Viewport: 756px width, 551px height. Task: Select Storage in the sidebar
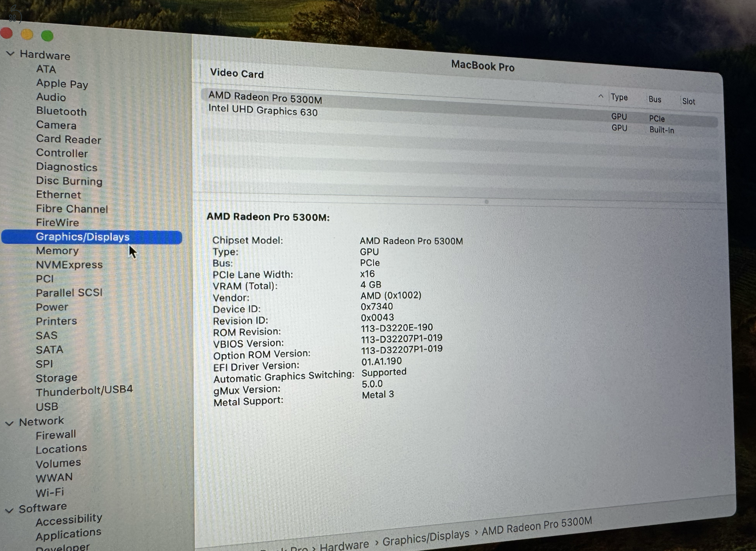coord(56,378)
